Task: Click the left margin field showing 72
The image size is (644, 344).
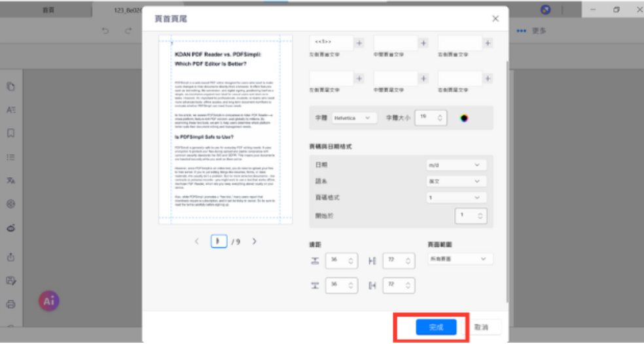Action: tap(399, 261)
